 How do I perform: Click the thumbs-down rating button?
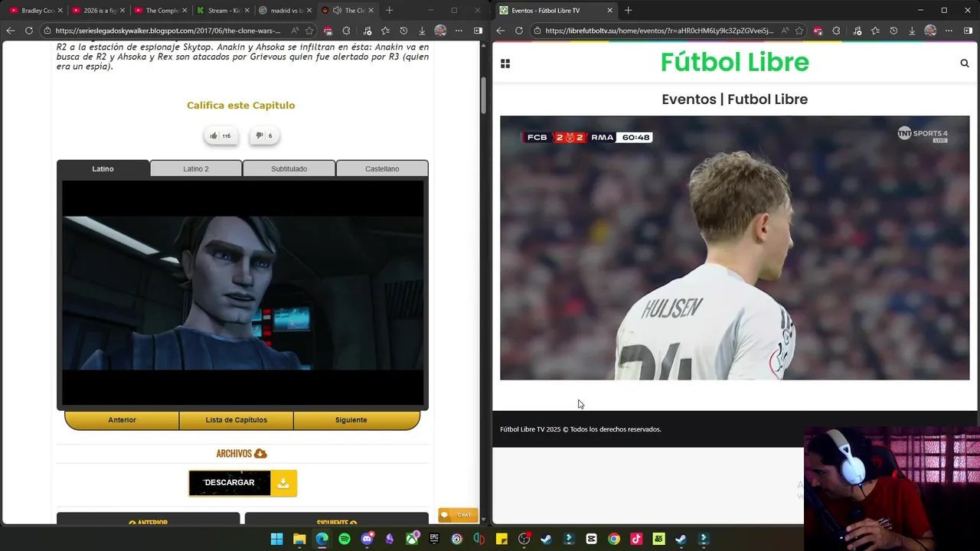[x=264, y=135]
